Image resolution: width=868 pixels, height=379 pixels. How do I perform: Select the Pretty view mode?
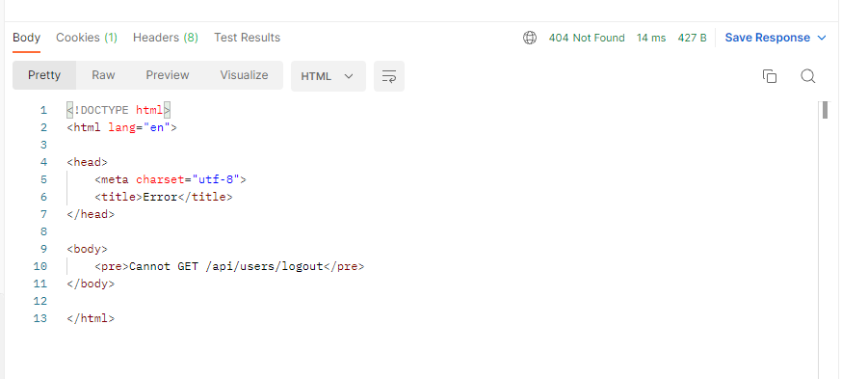click(44, 75)
